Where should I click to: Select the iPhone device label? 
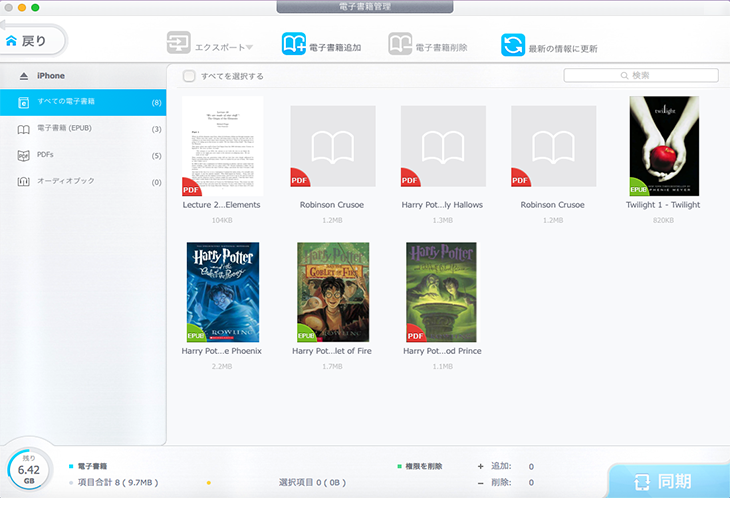[x=51, y=75]
